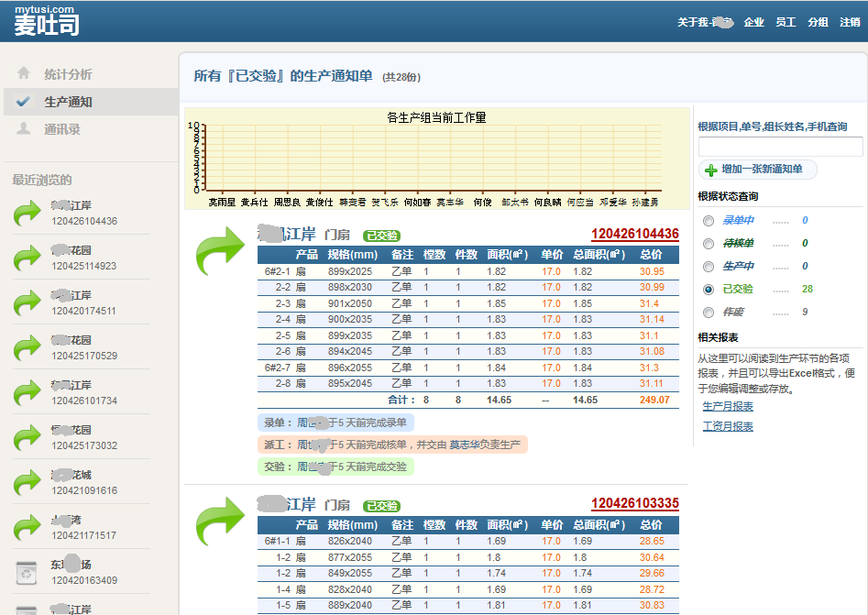Click the green plus icon for 增加一张新通知单
This screenshot has width=868, height=615.
coord(710,170)
